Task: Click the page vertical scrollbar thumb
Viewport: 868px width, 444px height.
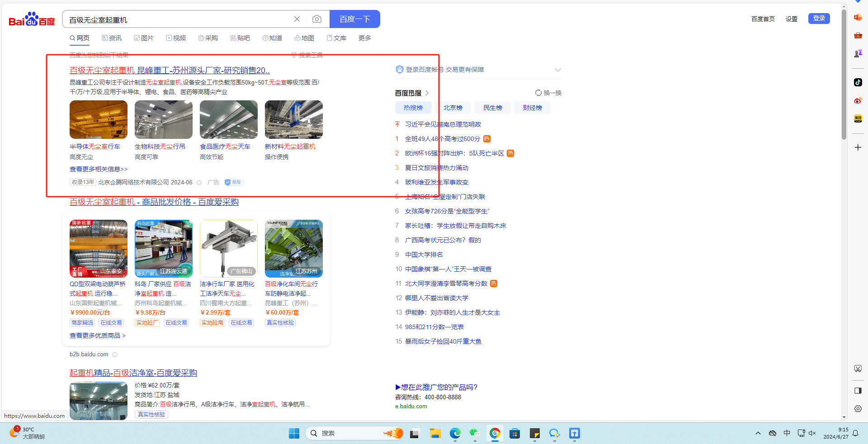Action: coord(844,75)
